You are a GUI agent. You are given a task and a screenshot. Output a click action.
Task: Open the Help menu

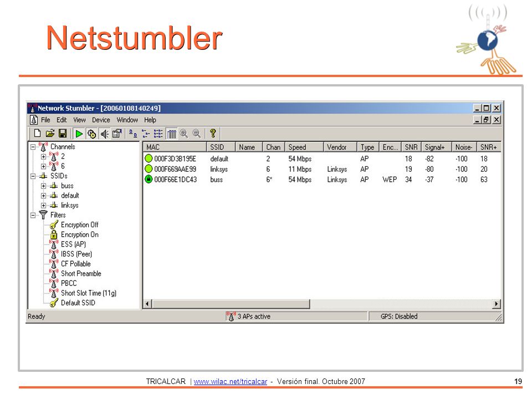pyautogui.click(x=150, y=120)
